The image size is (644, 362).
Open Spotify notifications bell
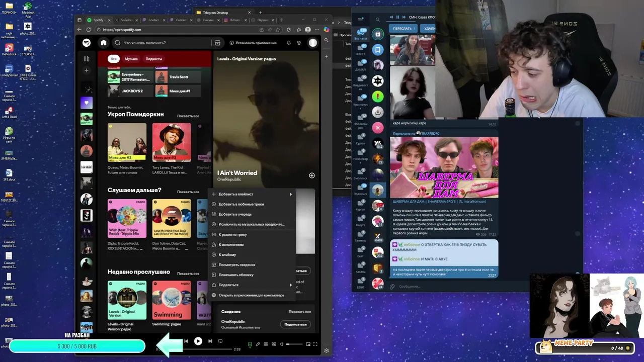tap(289, 43)
